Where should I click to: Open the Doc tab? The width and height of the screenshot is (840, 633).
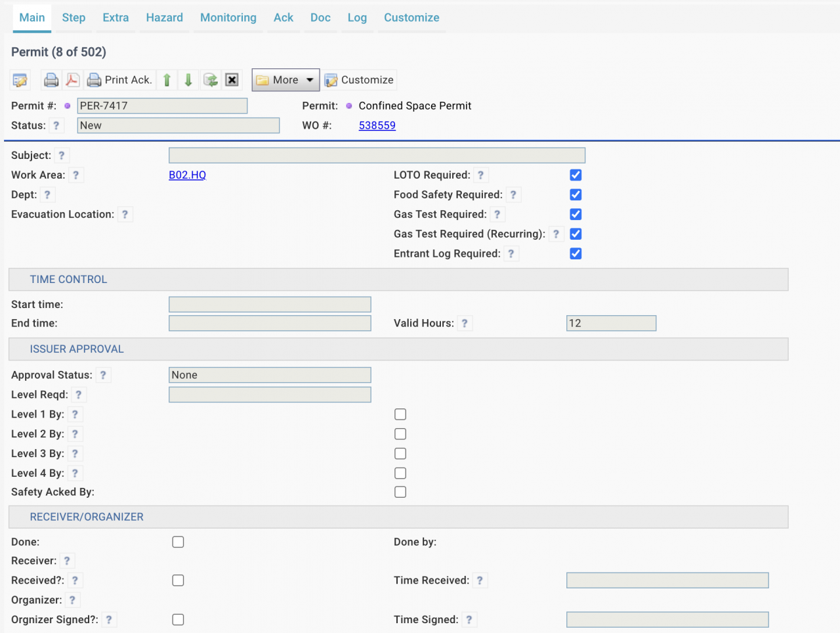320,18
